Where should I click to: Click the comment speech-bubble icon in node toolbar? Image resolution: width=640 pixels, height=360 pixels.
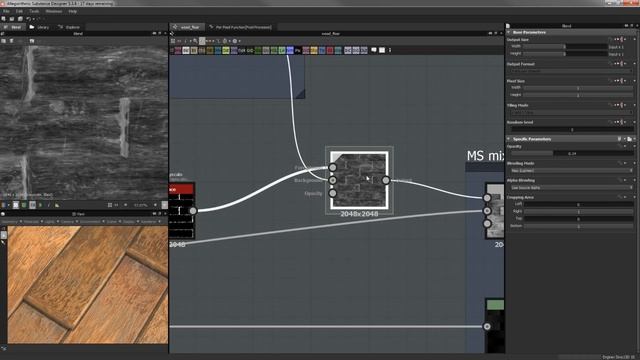point(373,50)
